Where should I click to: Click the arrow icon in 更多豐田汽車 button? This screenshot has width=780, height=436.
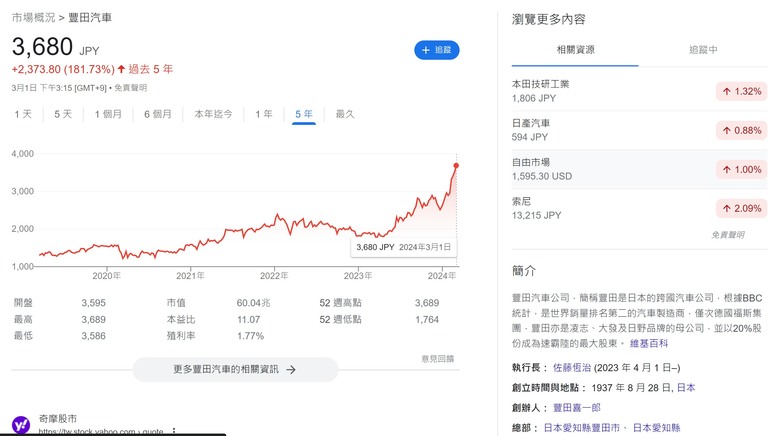[291, 370]
